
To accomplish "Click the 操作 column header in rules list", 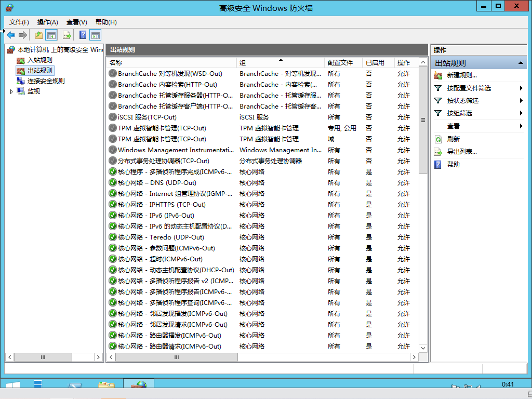I will (406, 63).
